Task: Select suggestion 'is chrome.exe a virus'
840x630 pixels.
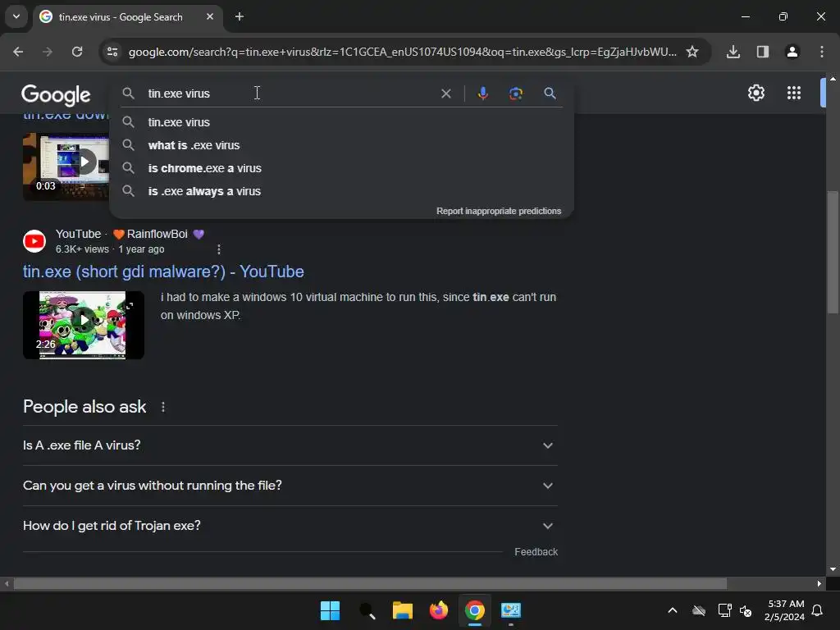Action: pyautogui.click(x=341, y=168)
